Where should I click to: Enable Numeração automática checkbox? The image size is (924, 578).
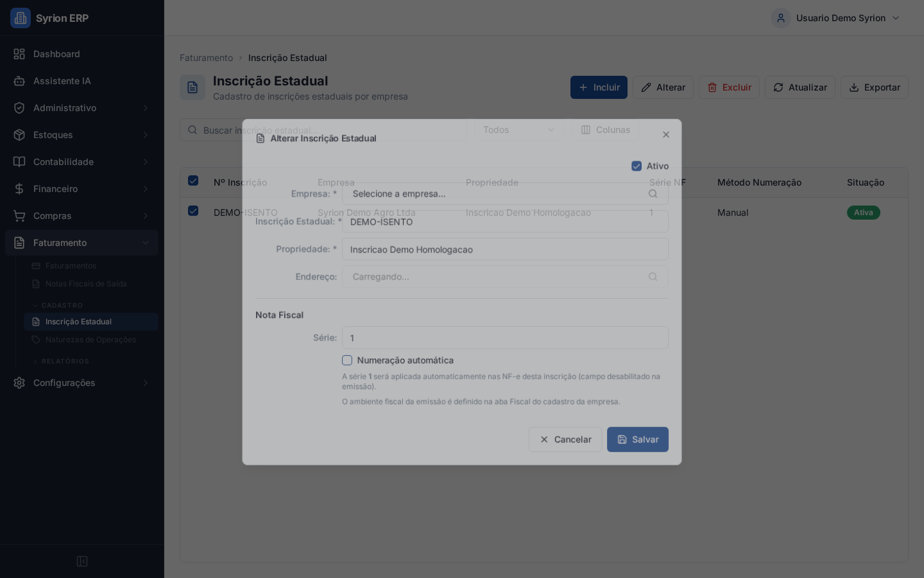coord(347,360)
